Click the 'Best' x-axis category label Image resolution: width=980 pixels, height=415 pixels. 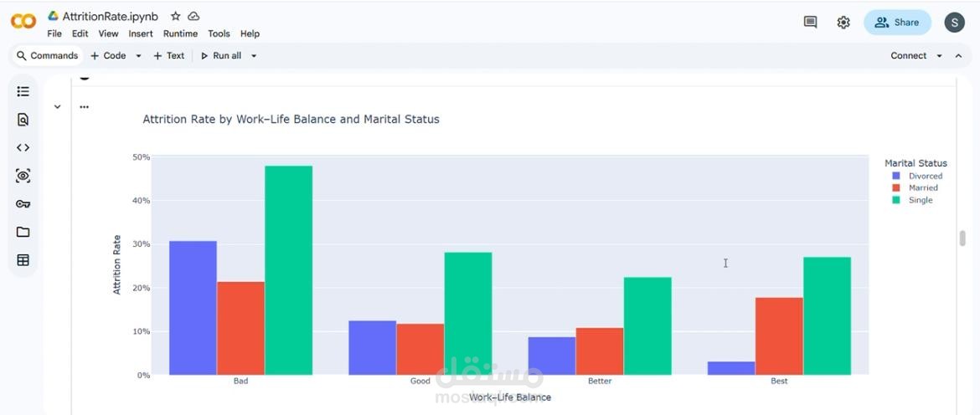779,381
